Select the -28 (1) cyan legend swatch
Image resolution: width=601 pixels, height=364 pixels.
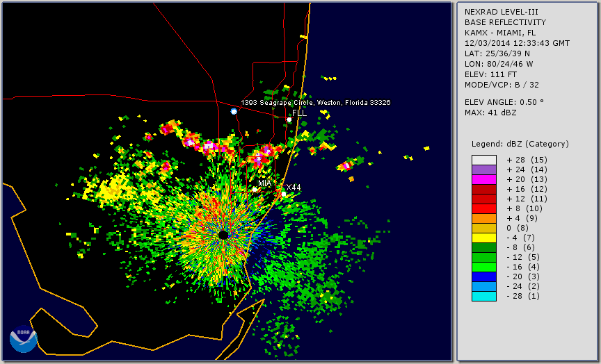click(484, 296)
